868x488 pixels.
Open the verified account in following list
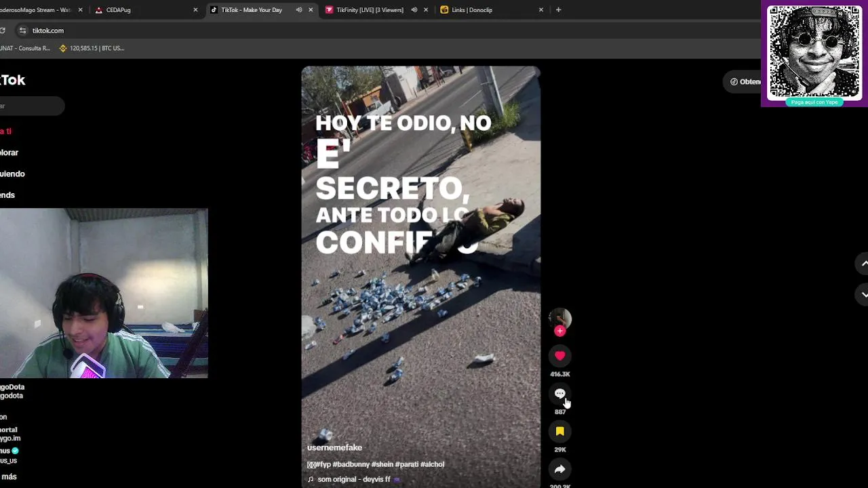pyautogui.click(x=9, y=455)
